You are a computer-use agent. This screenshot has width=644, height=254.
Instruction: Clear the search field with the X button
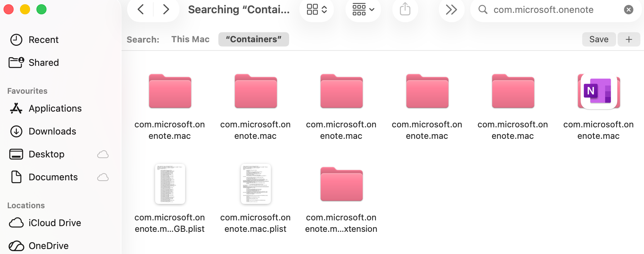click(629, 10)
